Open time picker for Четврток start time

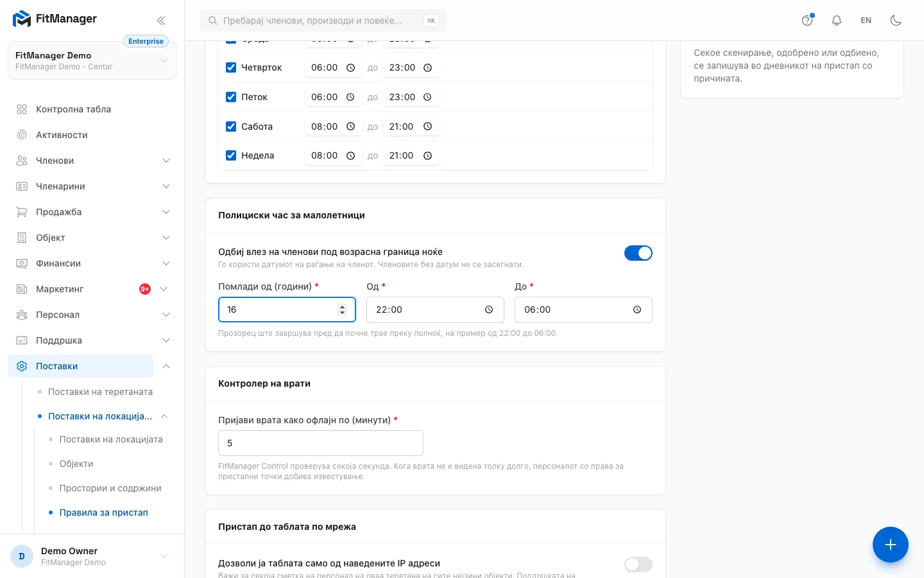click(x=350, y=67)
